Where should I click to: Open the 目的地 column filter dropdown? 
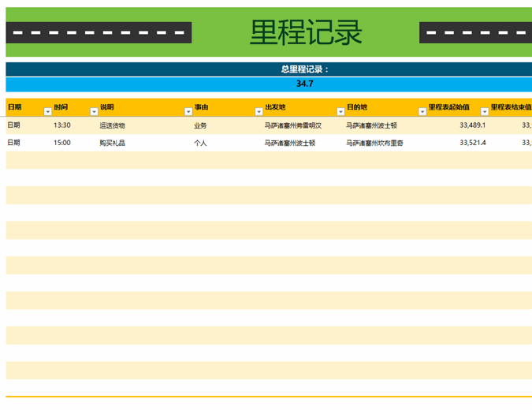(x=422, y=112)
